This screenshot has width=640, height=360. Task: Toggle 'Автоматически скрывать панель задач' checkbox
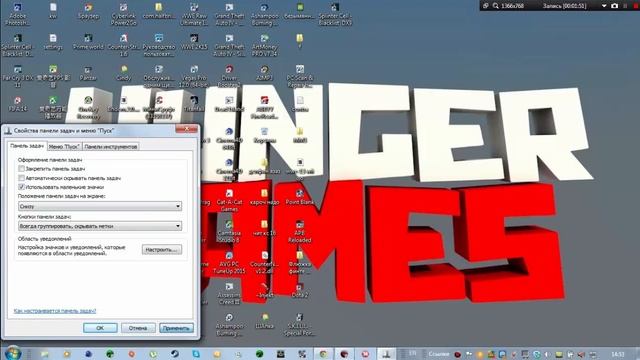[21, 178]
